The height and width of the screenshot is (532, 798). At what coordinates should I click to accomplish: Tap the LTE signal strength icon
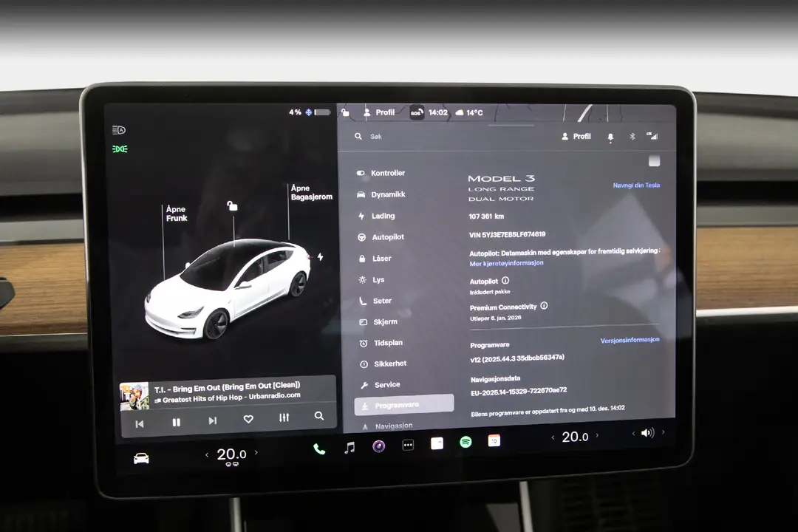652,135
